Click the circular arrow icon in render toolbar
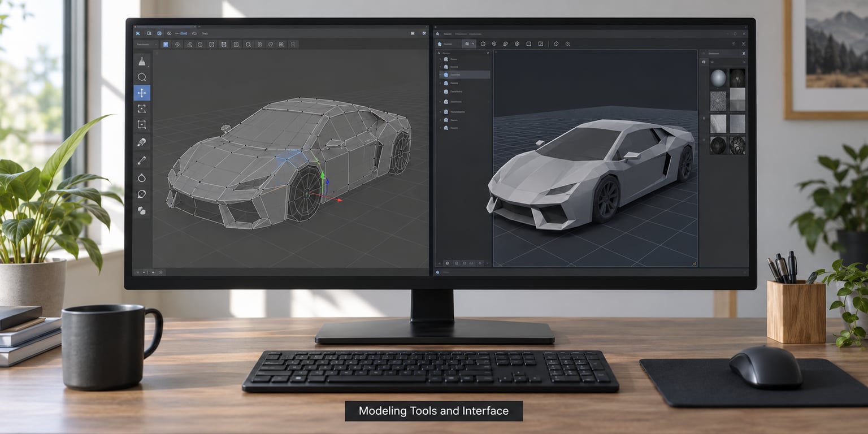868x434 pixels. coord(556,44)
